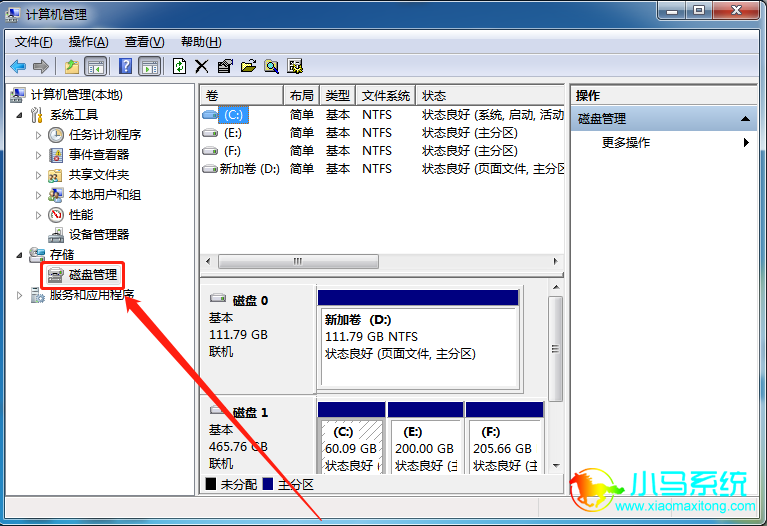Expand the 性能 node arrow
The image size is (767, 526).
point(38,215)
